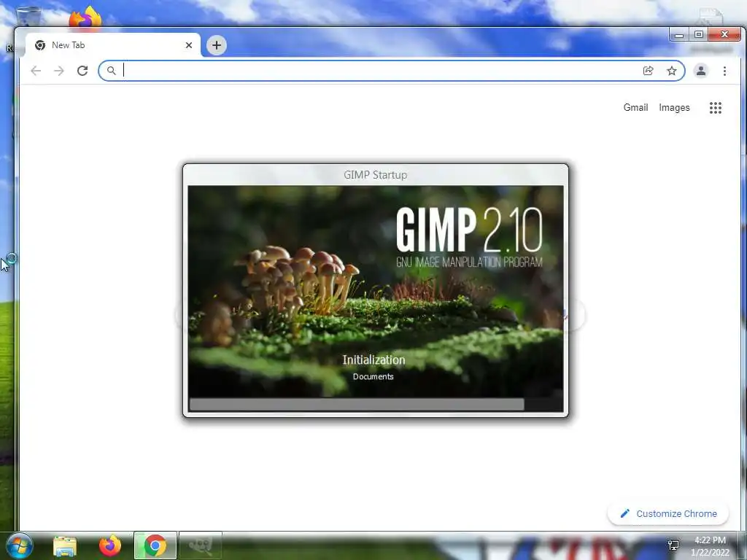Open clock showing 4:22 PM
The image size is (747, 560).
click(x=710, y=546)
